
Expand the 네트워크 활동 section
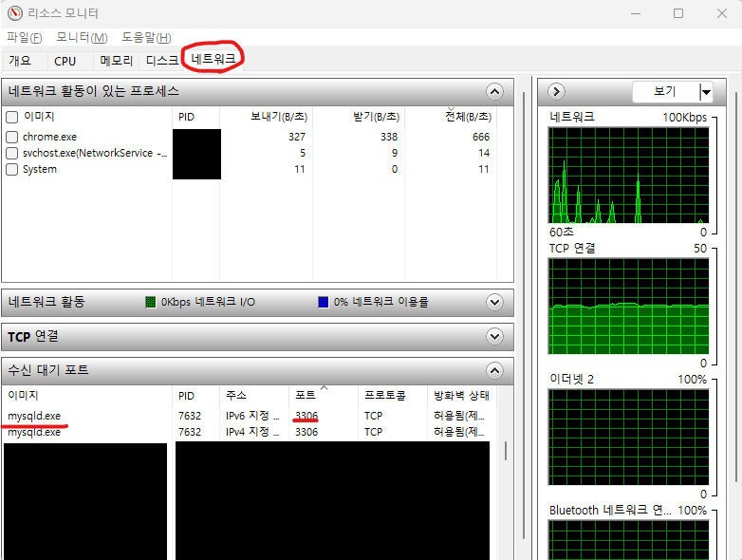click(494, 302)
